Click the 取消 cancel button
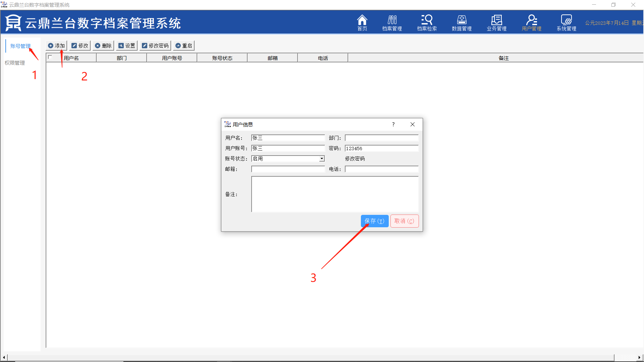Screen dimensions: 644x362 pyautogui.click(x=404, y=221)
